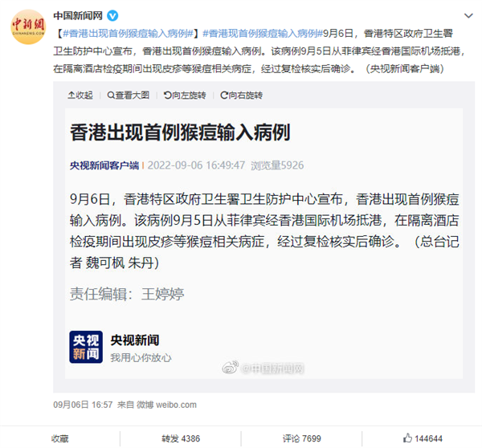Viewport: 482px width, 448px height.
Task: Open the 中国新闻网 profile avatar
Action: [x=28, y=26]
